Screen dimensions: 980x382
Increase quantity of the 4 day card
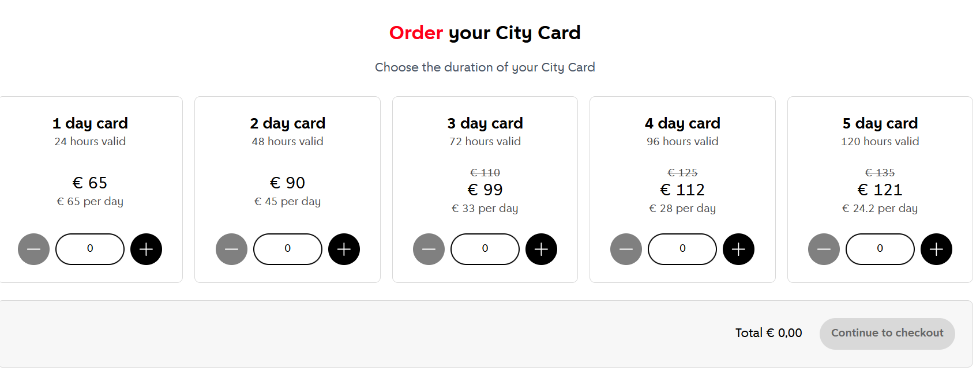pos(739,249)
